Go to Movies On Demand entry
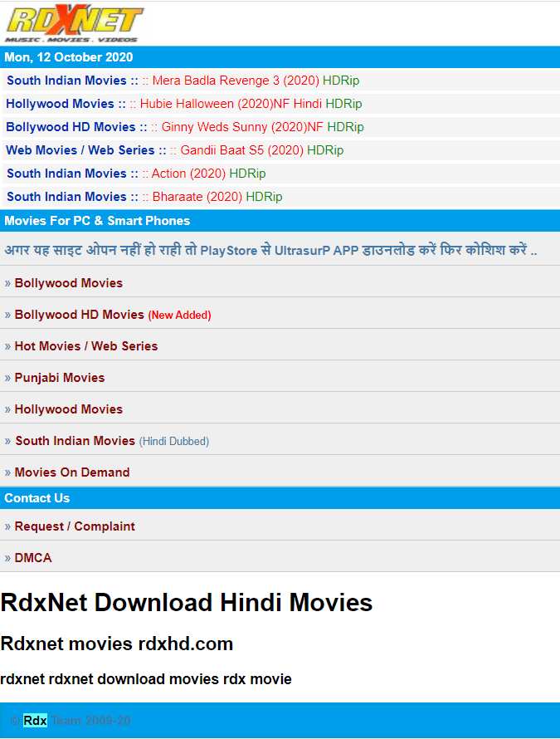Viewport: 560px width, 739px height. [x=72, y=472]
